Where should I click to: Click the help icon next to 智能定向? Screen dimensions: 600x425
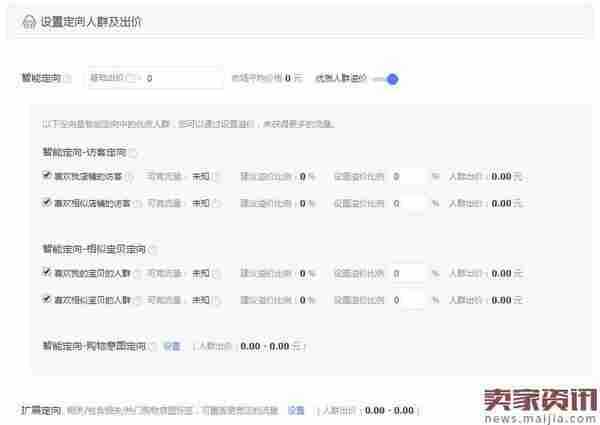[x=68, y=78]
